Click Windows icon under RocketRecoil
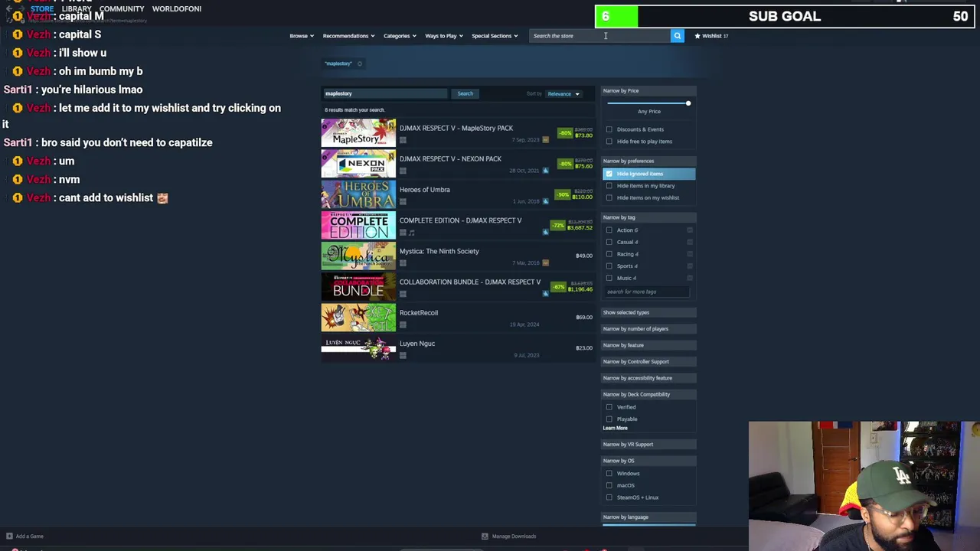This screenshot has width=980, height=551. [403, 324]
